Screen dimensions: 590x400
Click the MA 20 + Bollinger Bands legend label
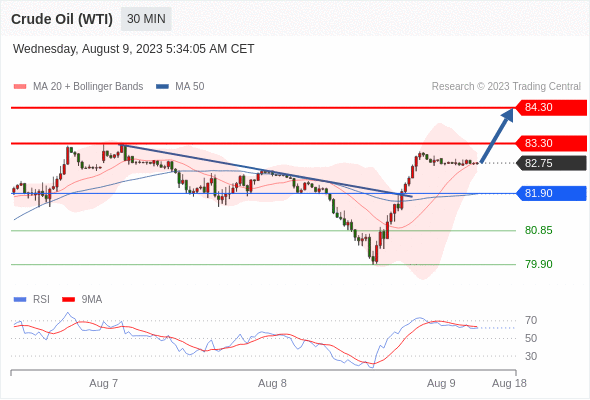tap(88, 87)
